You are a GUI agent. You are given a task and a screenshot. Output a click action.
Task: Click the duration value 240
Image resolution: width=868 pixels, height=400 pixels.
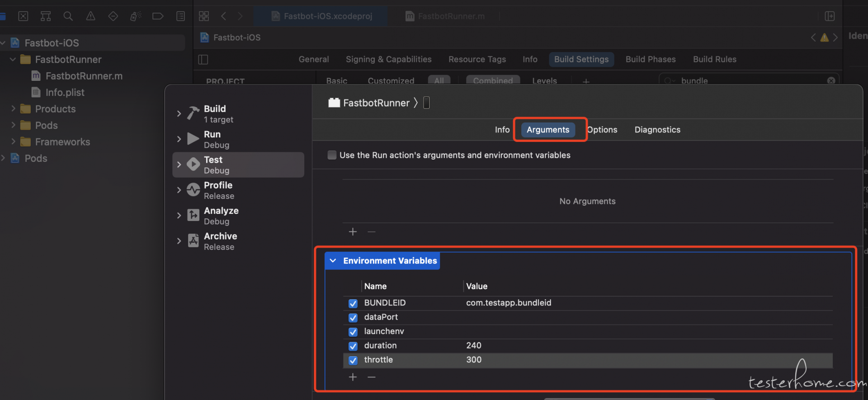(x=474, y=345)
